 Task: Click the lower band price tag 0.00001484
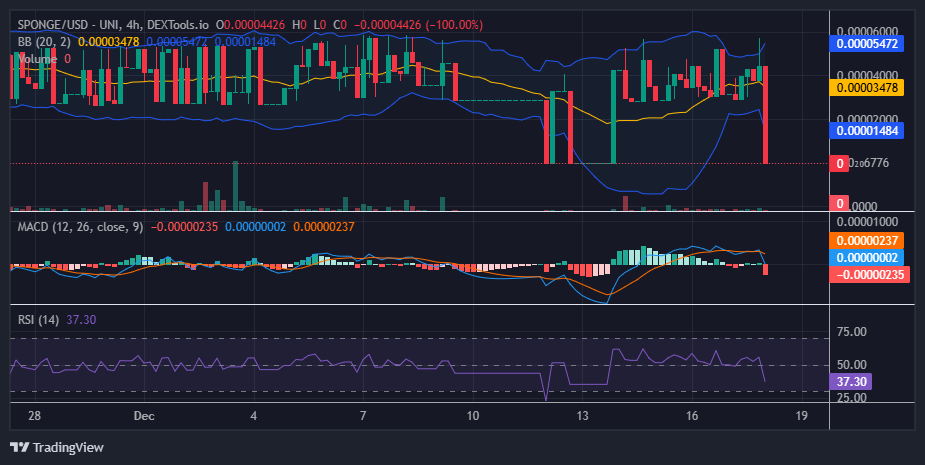click(866, 130)
